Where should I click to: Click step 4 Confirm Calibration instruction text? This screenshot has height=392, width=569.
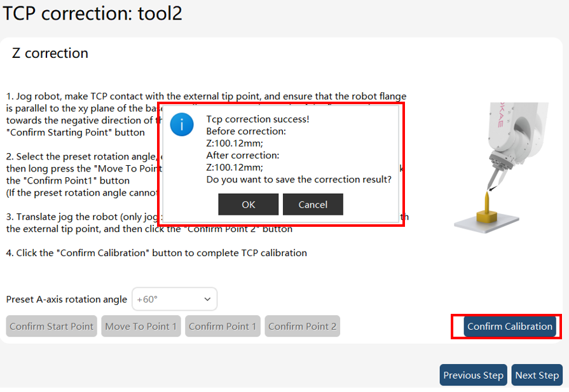tap(156, 253)
